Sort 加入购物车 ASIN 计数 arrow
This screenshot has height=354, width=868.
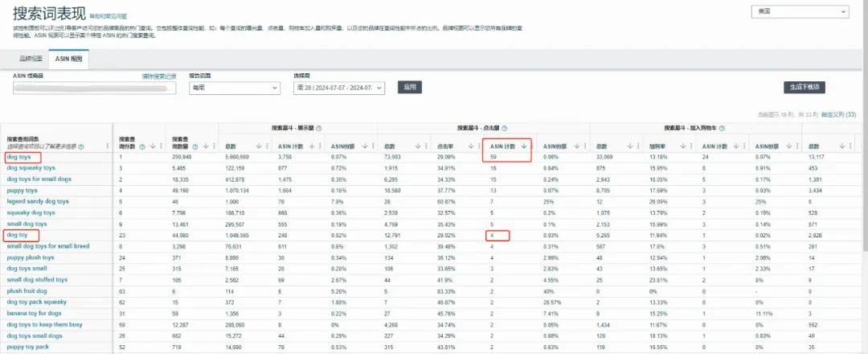point(735,146)
